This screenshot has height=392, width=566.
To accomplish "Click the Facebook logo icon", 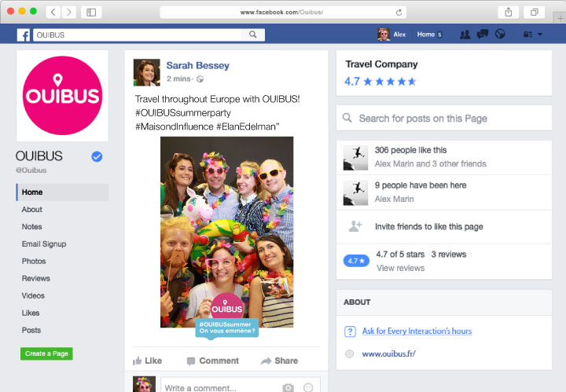I will 24,35.
